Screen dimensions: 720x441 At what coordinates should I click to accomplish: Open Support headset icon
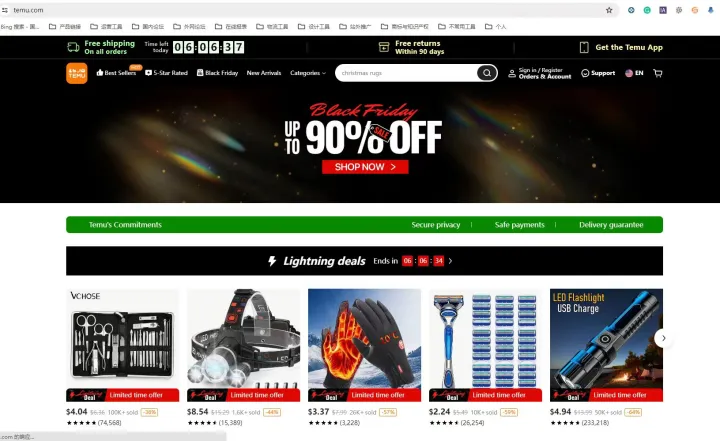(585, 73)
